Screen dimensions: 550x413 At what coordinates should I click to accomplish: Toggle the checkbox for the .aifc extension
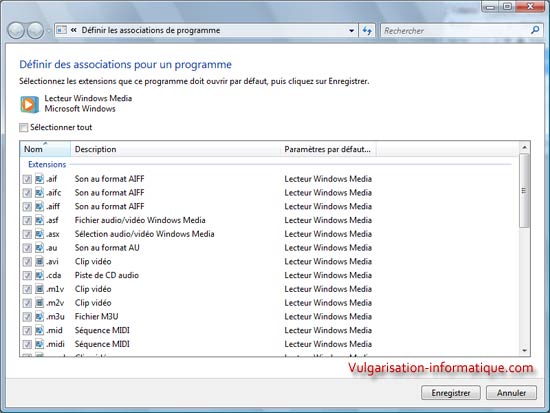27,193
